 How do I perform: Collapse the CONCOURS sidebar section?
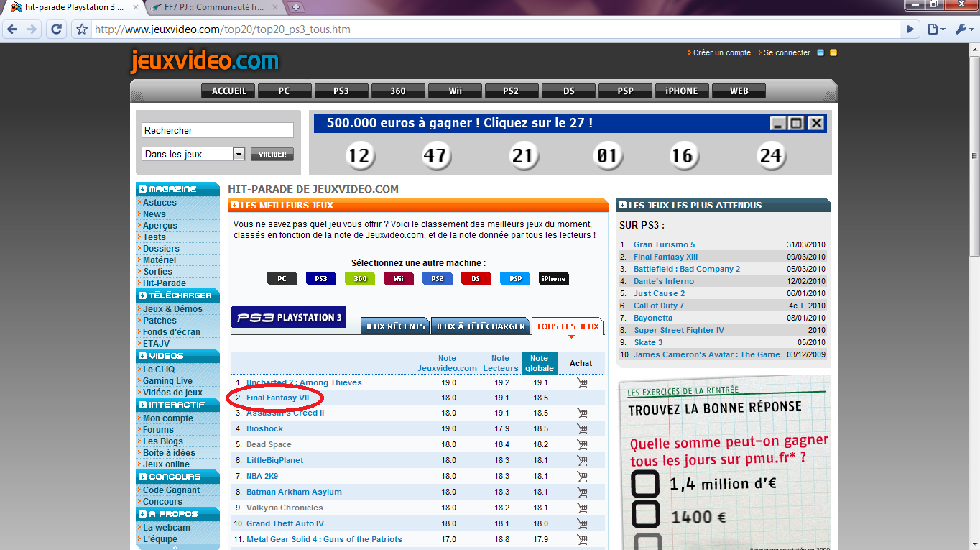(x=143, y=477)
